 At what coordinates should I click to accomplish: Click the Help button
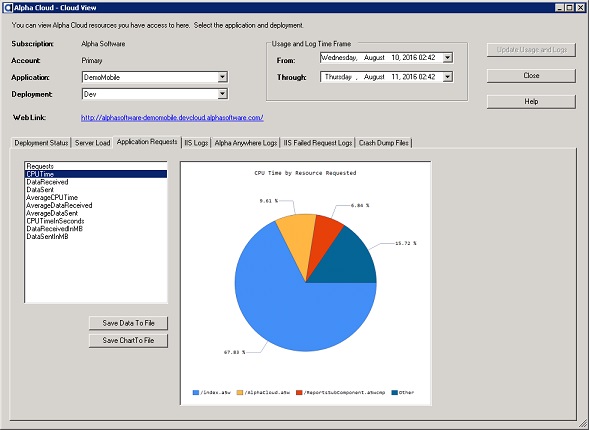click(531, 101)
